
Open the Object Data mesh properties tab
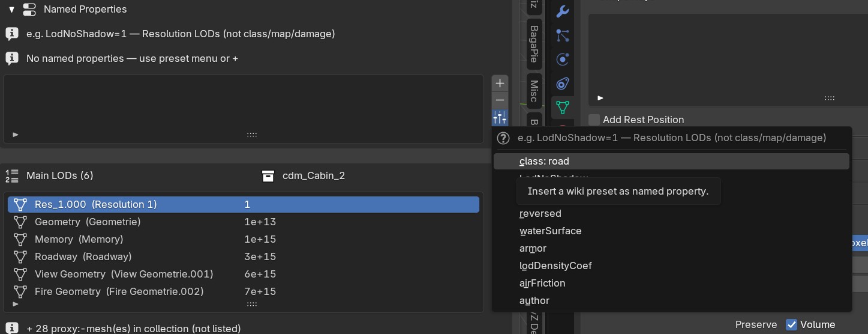pos(562,108)
